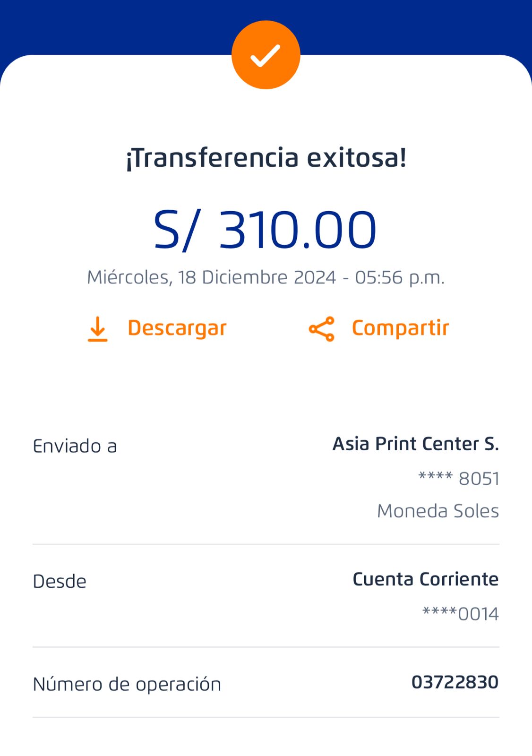Select recipient name Asia Print Center S.

pos(415,444)
